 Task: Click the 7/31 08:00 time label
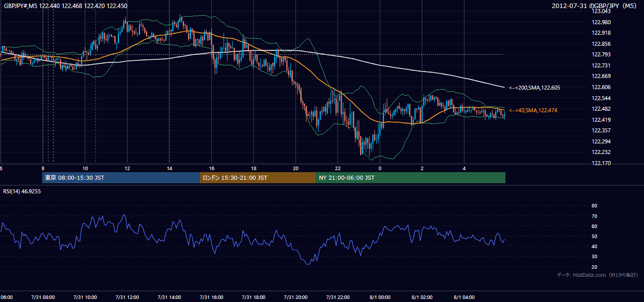pyautogui.click(x=43, y=297)
